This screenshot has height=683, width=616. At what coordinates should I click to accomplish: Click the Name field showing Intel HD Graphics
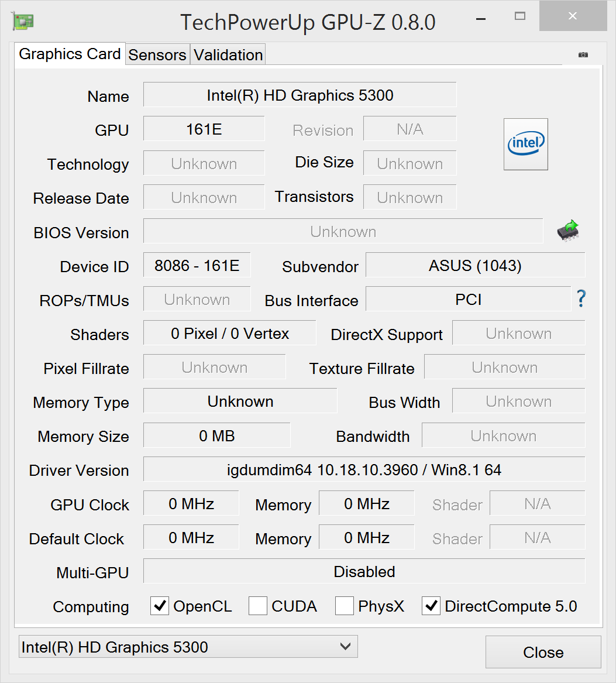300,95
